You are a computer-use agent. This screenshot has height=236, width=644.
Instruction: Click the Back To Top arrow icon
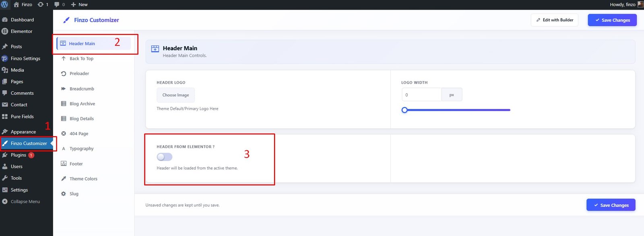[x=64, y=59]
